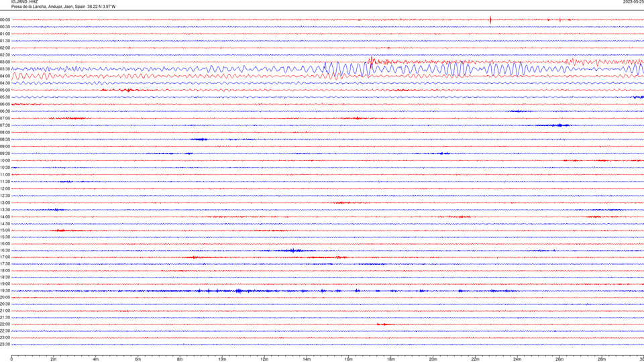Select the 16:30 row label
The image size is (644, 362).
pos(5,250)
